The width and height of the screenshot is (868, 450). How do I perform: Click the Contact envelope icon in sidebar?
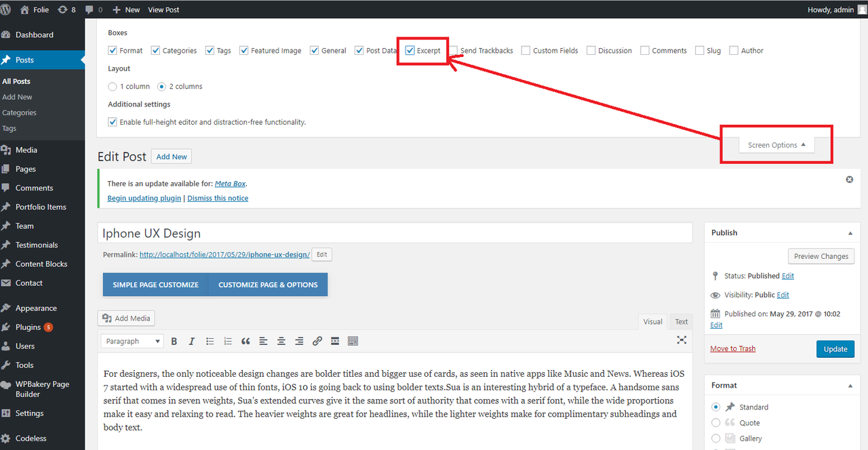[x=7, y=283]
